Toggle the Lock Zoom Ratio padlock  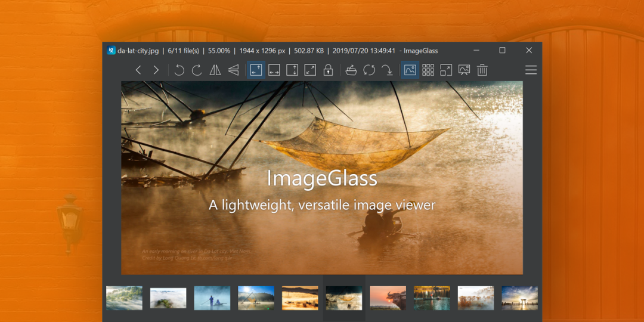coord(328,70)
